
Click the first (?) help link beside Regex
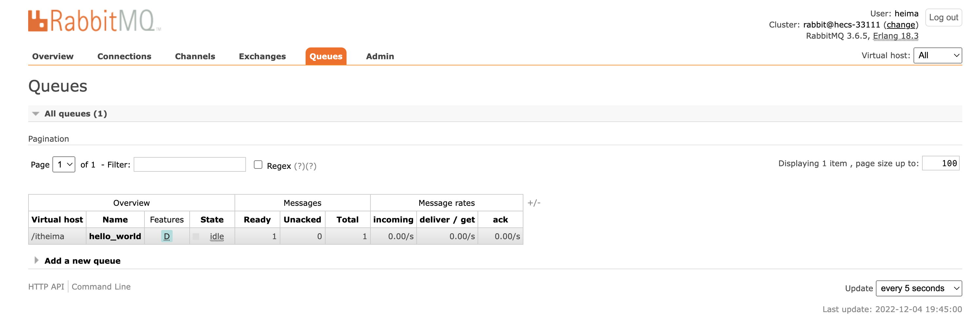coord(299,166)
